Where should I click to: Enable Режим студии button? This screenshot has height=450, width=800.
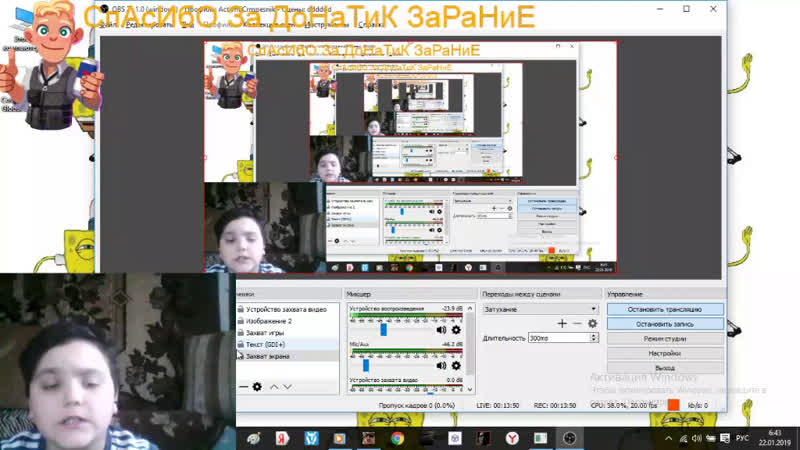(665, 339)
